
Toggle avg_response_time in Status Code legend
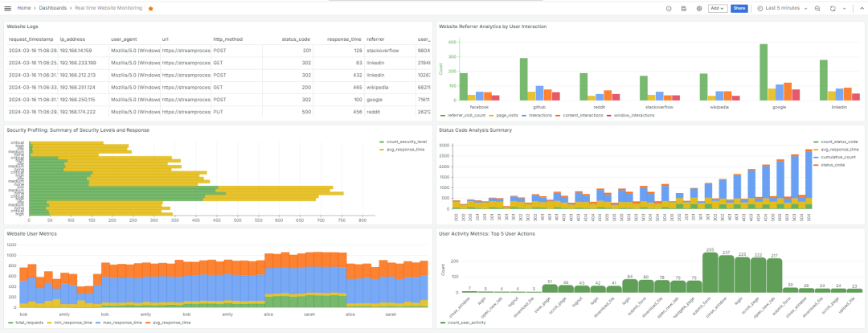pos(836,150)
